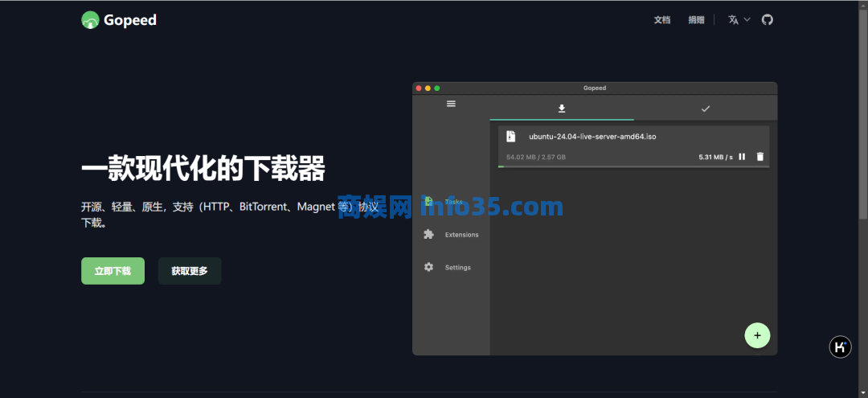Click the Settings gear icon
The image size is (868, 398).
point(429,267)
